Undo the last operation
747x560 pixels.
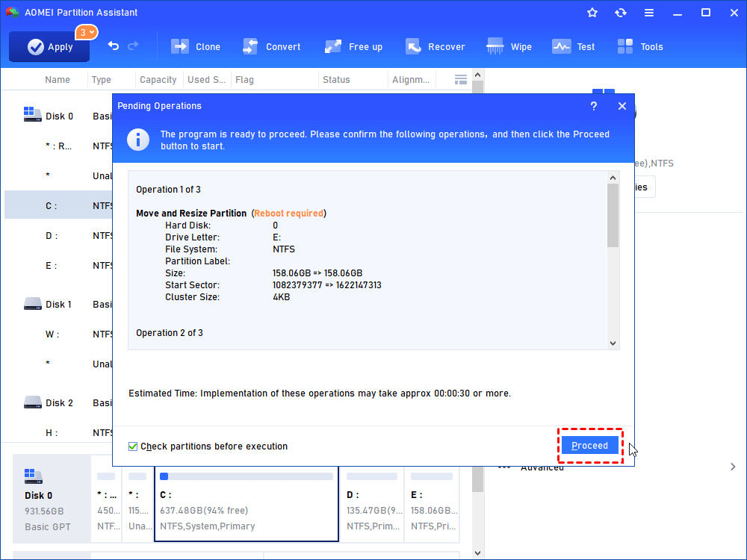(114, 46)
